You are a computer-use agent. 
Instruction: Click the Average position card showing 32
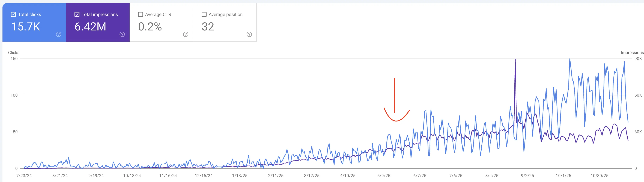pos(225,22)
